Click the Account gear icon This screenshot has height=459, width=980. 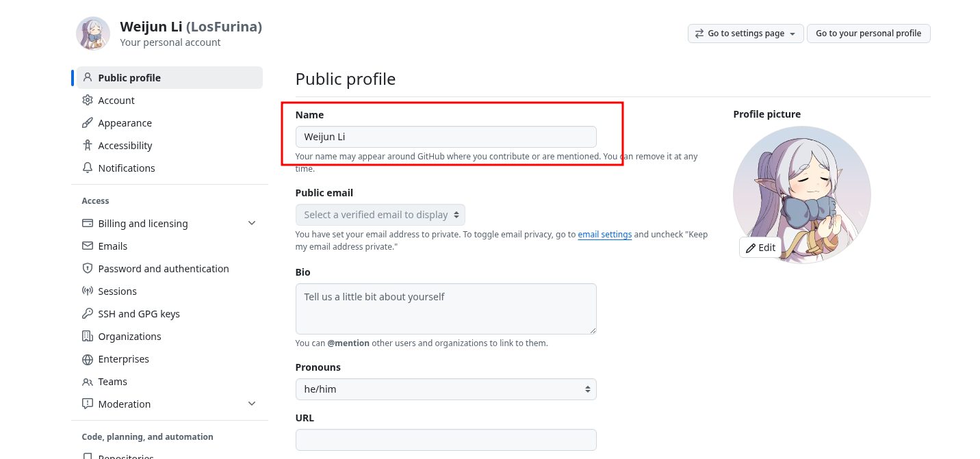(x=87, y=100)
